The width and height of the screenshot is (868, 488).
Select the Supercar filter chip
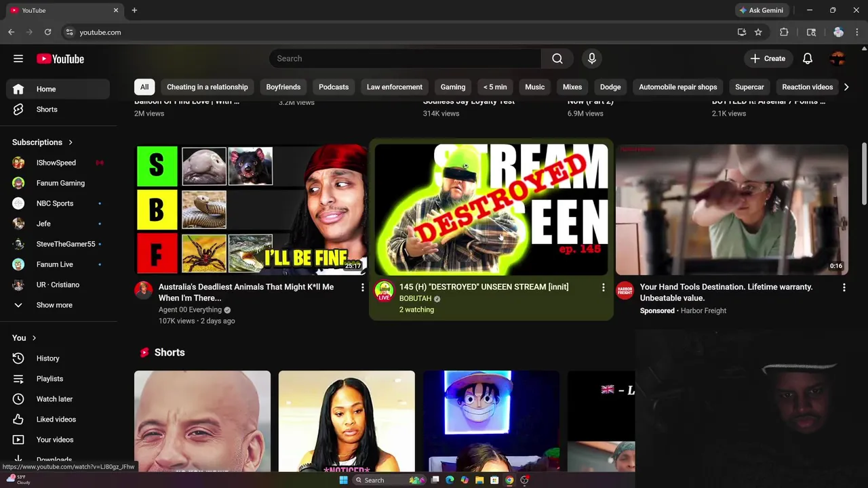(749, 87)
